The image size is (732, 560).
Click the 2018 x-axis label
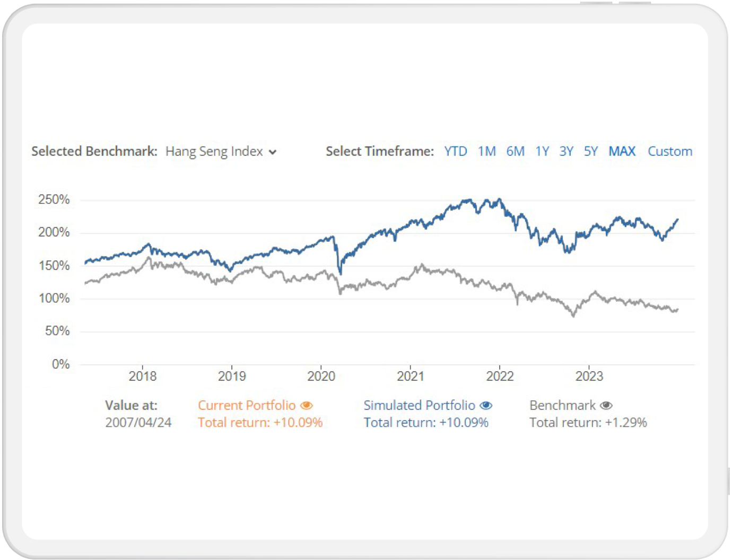point(143,377)
